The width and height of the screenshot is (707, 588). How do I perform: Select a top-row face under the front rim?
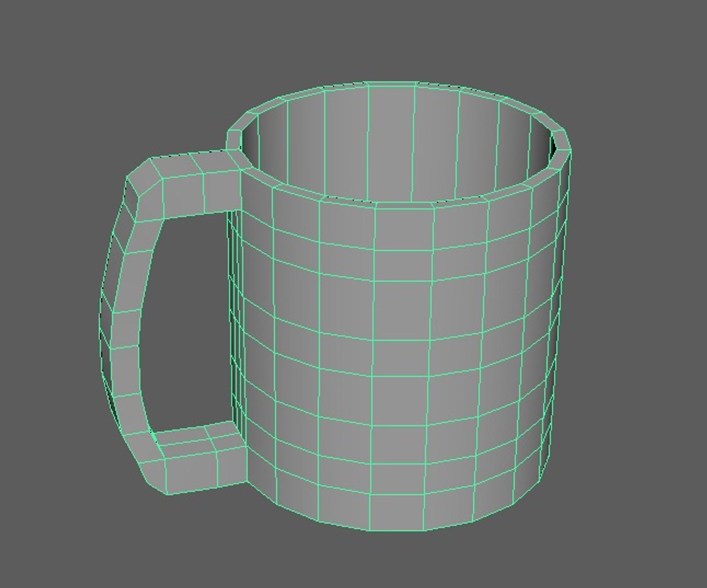pyautogui.click(x=404, y=223)
